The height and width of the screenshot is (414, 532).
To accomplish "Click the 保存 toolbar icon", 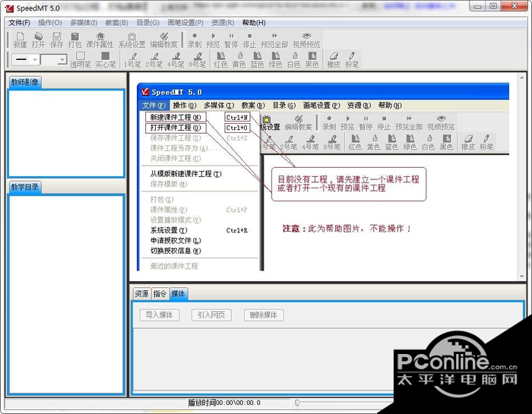I will (x=57, y=40).
